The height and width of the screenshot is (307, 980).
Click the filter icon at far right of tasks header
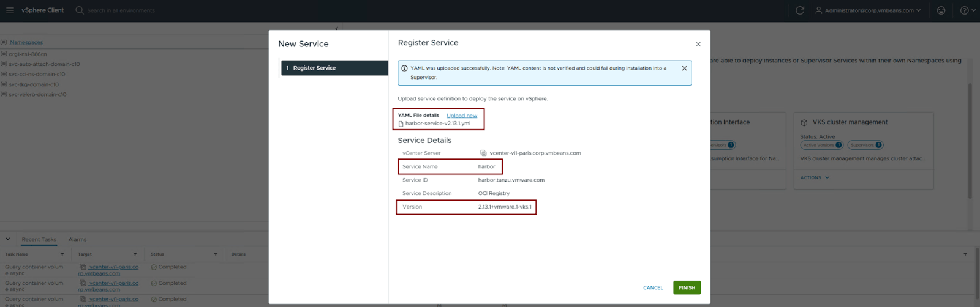coord(965,254)
